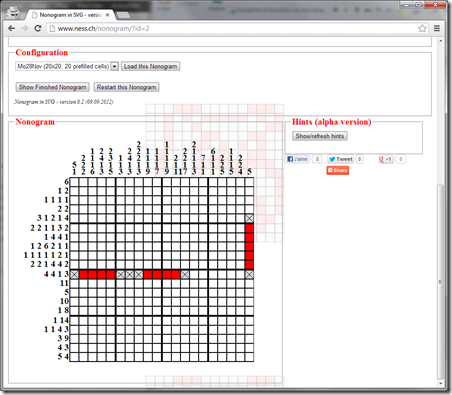This screenshot has width=452, height=395.
Task: Click a red filled cell in the last column
Action: [249, 246]
